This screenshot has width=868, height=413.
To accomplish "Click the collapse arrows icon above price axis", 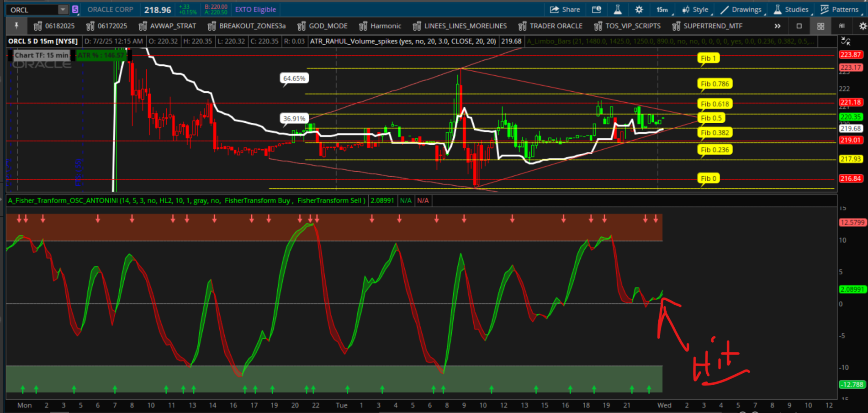I will [846, 41].
